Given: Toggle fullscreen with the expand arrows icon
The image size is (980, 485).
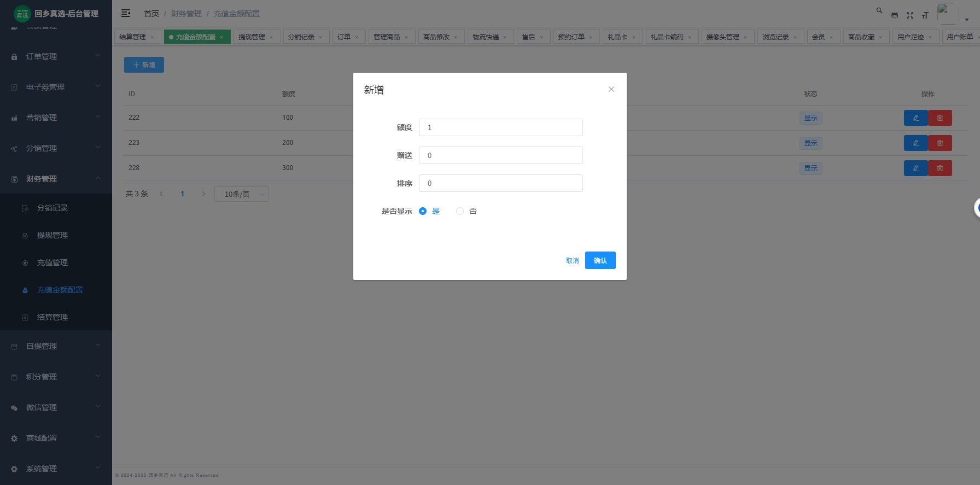Looking at the screenshot, I should [x=910, y=15].
